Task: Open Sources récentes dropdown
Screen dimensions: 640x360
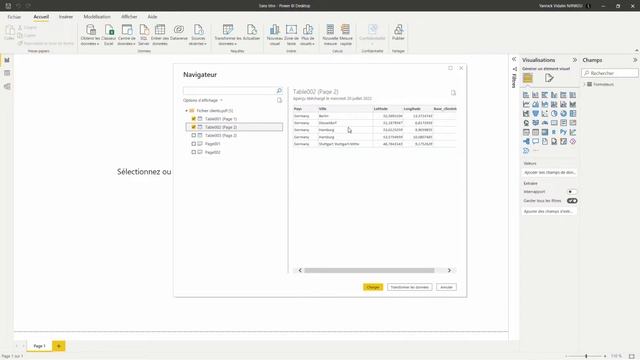Action: 198,41
